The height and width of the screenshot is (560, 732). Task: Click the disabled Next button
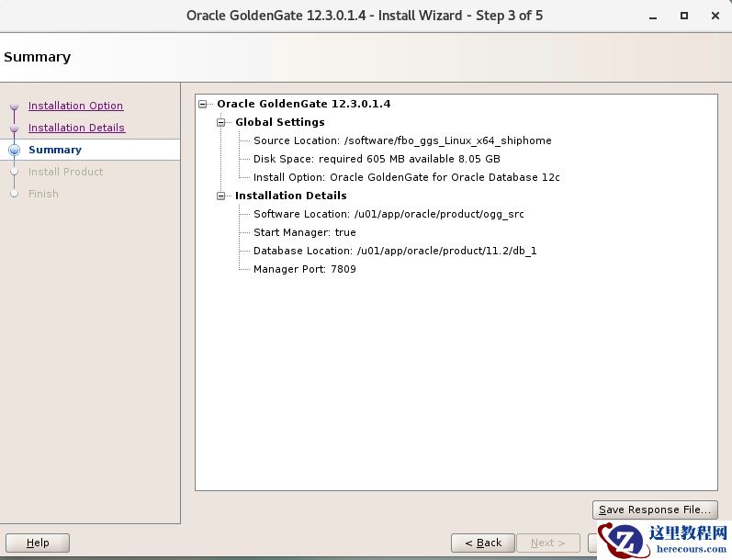[x=548, y=543]
